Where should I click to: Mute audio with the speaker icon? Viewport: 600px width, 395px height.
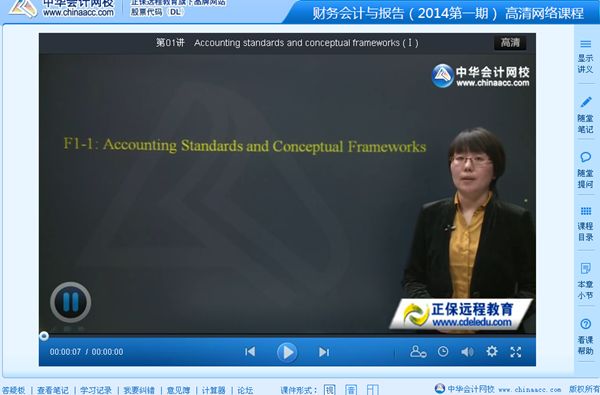tap(467, 351)
